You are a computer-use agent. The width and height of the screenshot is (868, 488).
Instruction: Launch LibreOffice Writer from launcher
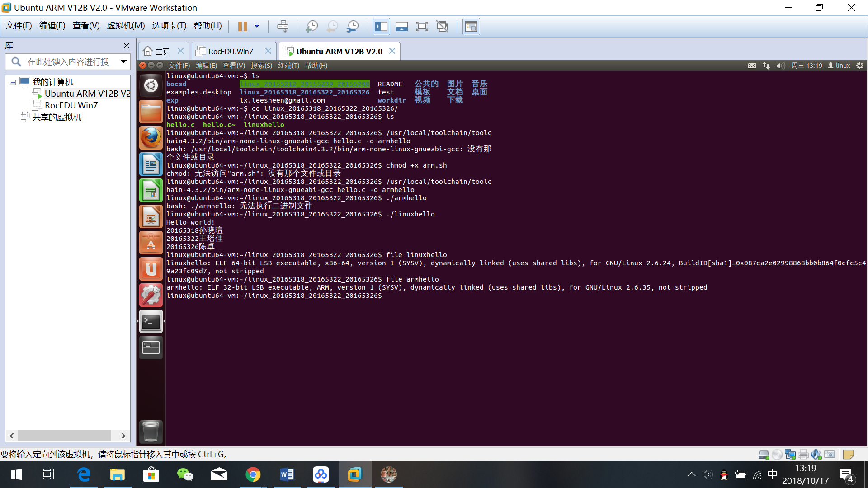[151, 164]
